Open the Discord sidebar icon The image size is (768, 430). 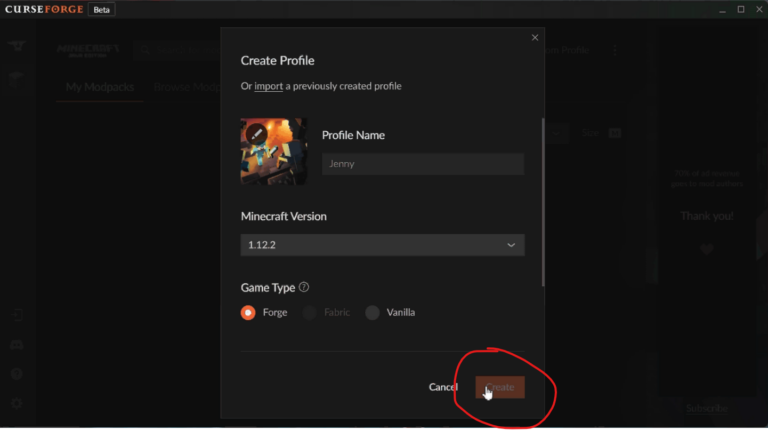pyautogui.click(x=17, y=345)
